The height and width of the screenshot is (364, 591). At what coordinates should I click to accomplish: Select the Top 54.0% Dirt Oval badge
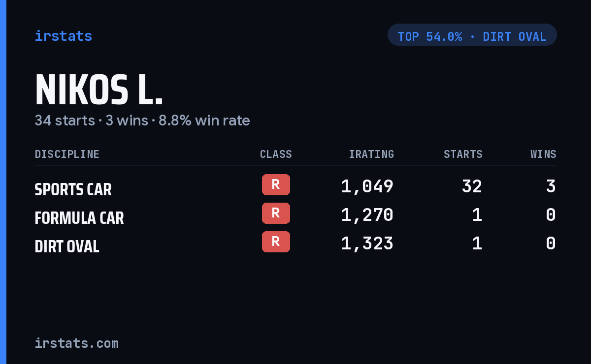pos(472,35)
